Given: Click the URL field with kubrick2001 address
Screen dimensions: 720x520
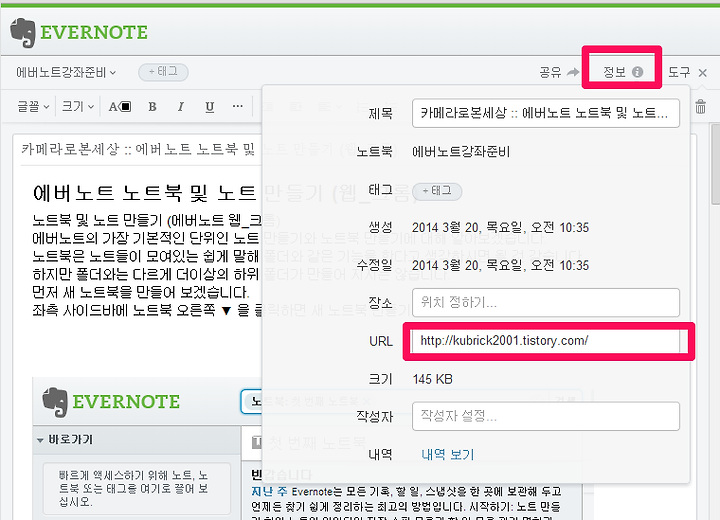Looking at the screenshot, I should (546, 341).
